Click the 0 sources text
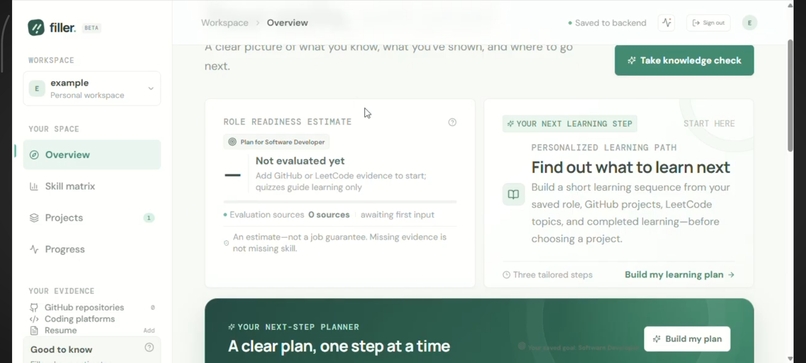The width and height of the screenshot is (806, 363). click(329, 215)
